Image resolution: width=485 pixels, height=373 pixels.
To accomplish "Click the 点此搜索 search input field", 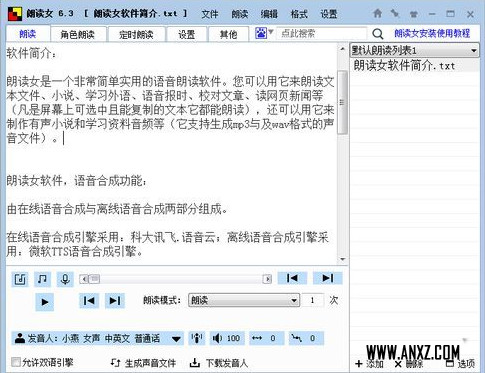I will point(321,33).
